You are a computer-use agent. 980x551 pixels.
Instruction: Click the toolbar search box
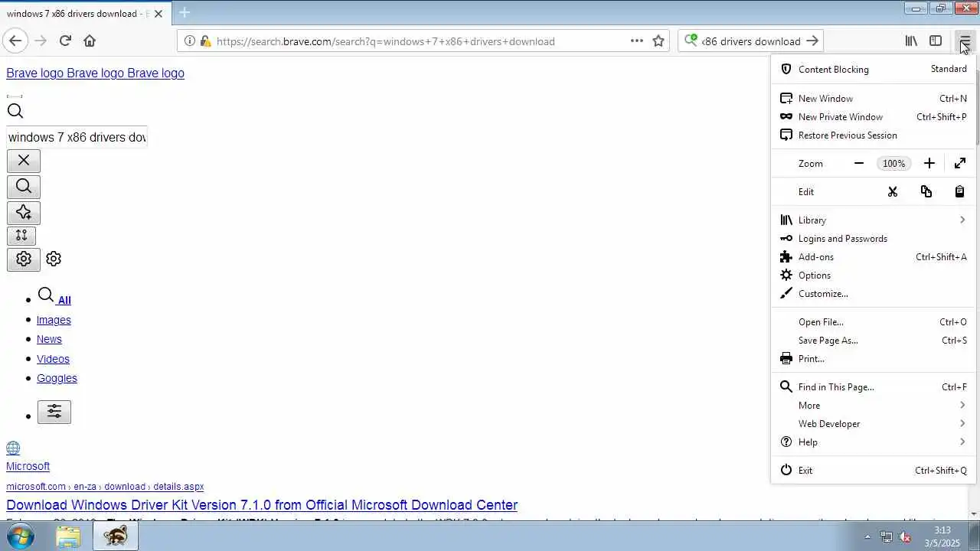[750, 41]
